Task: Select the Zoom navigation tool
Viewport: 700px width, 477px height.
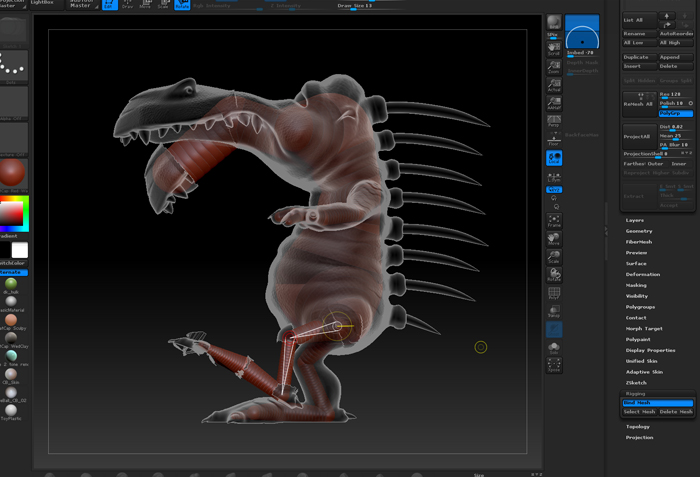Action: pyautogui.click(x=554, y=67)
